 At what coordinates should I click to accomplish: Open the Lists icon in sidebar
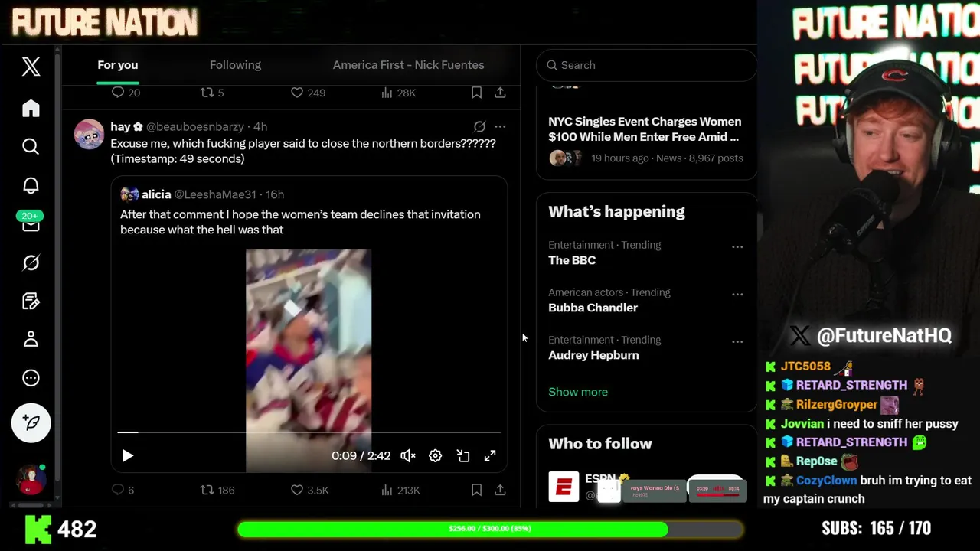(31, 301)
